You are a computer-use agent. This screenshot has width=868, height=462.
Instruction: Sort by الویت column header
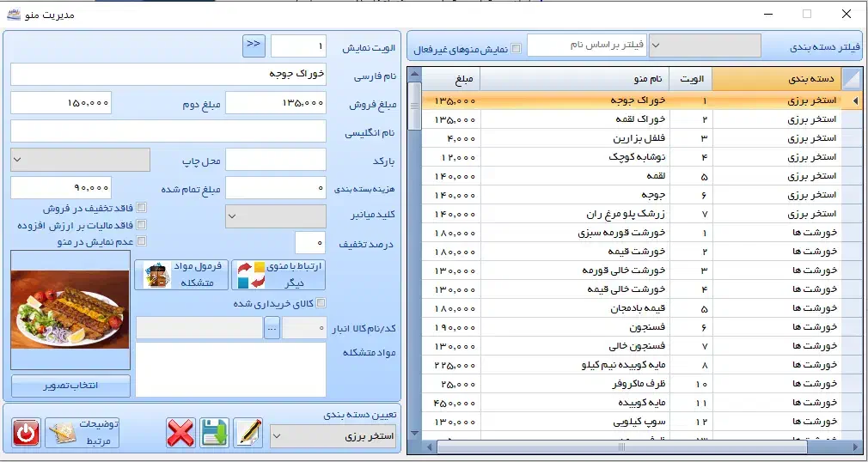click(691, 79)
